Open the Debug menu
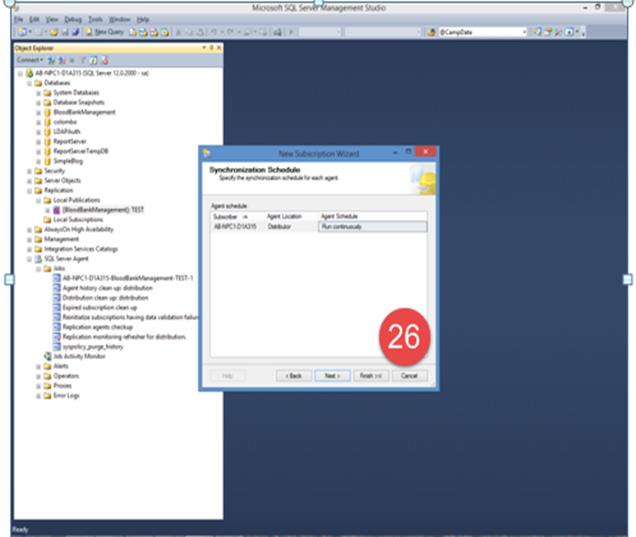Image resolution: width=636 pixels, height=537 pixels. tap(73, 19)
